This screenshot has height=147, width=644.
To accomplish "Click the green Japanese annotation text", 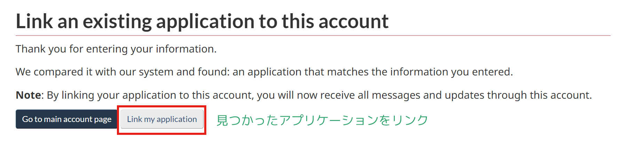I will (x=322, y=120).
